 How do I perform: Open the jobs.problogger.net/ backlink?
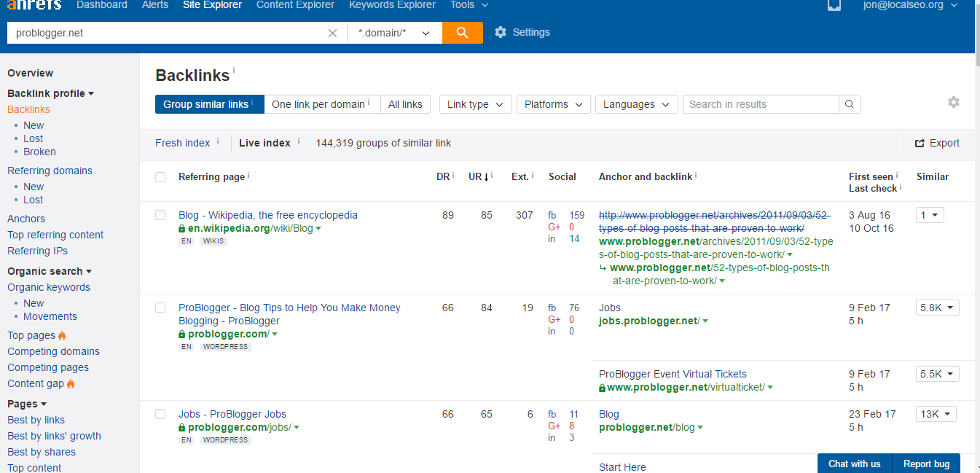click(649, 321)
